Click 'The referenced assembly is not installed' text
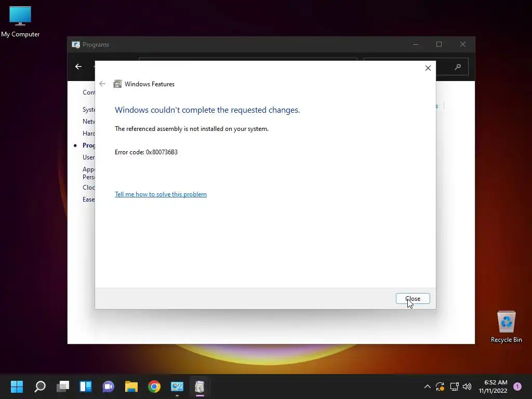The width and height of the screenshot is (532, 399). (192, 129)
